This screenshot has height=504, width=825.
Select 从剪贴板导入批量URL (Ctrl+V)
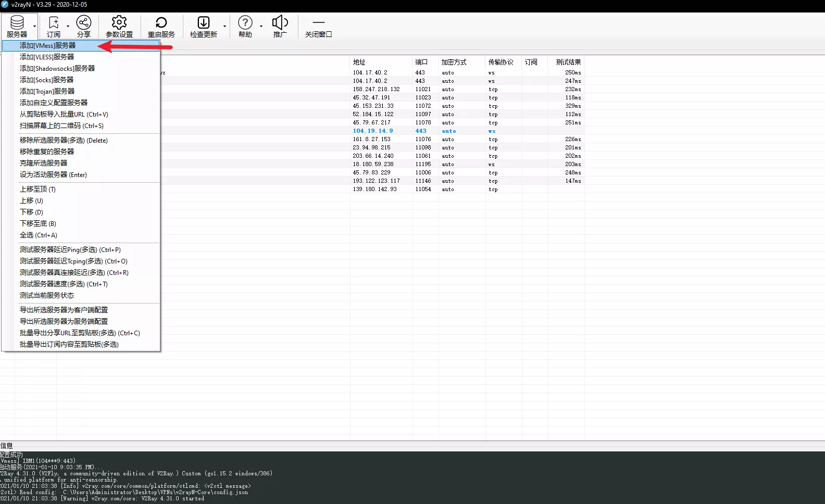(x=81, y=115)
